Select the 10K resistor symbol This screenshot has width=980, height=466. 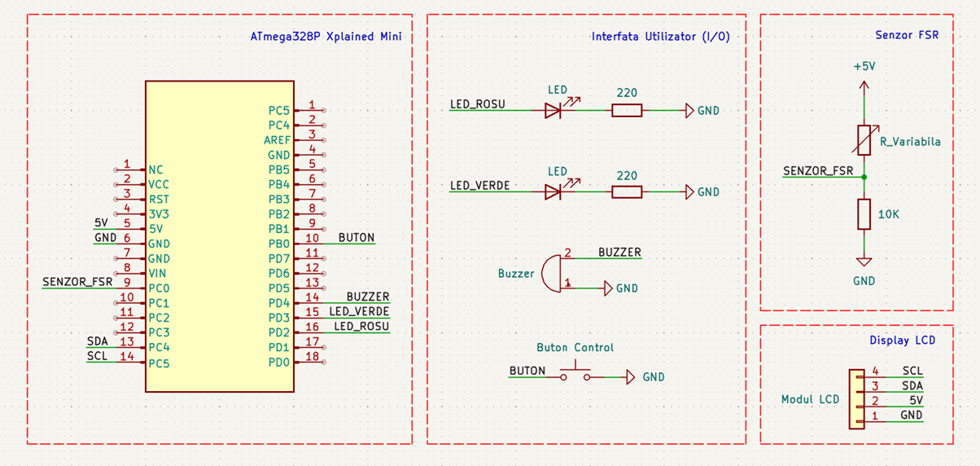point(864,214)
